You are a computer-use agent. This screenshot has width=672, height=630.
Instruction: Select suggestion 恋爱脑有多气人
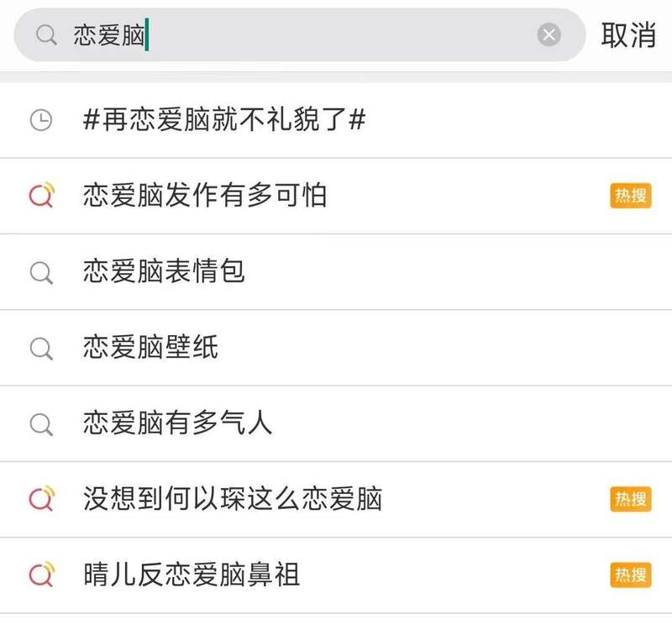coord(178,423)
